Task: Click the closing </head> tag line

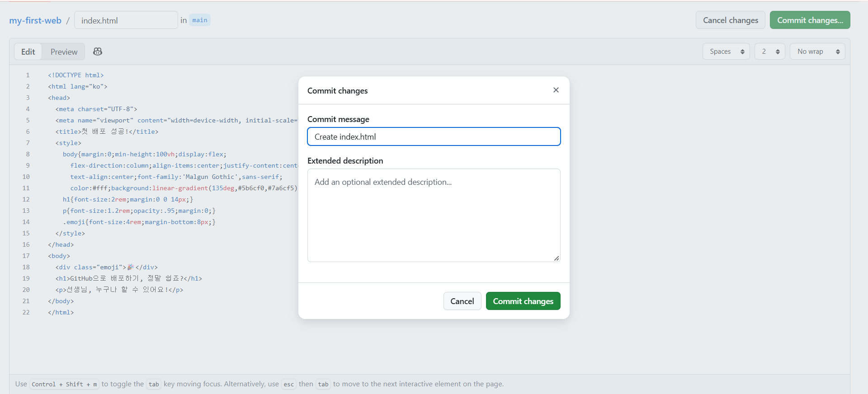Action: [61, 244]
